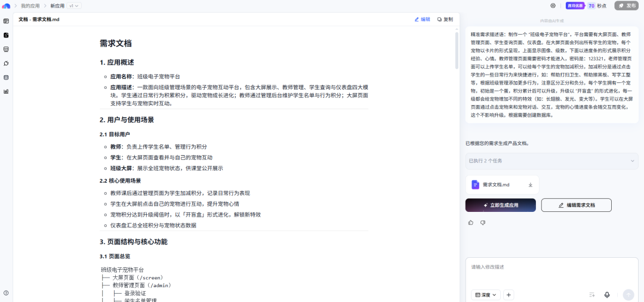Click the app logo in top-left corner
Screen dimensions: 644x302
coord(6,6)
